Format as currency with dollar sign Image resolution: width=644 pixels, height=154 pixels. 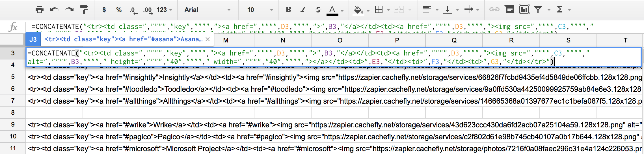coord(104,10)
